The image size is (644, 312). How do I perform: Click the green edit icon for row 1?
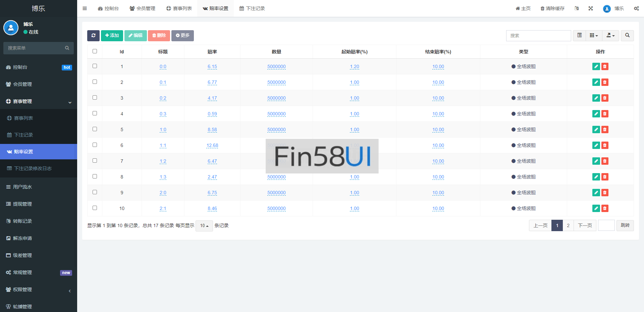point(596,66)
